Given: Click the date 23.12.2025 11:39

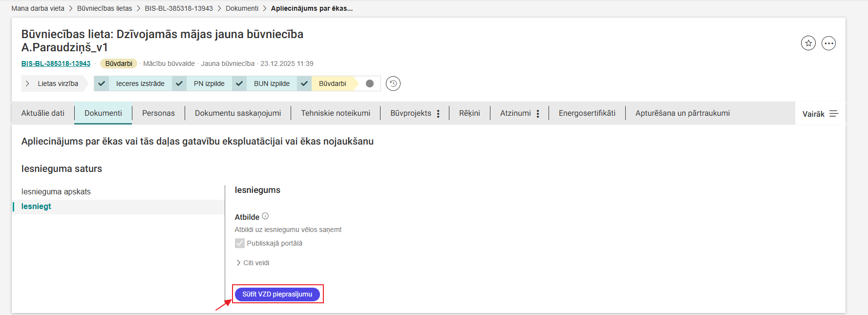Looking at the screenshot, I should click(287, 63).
